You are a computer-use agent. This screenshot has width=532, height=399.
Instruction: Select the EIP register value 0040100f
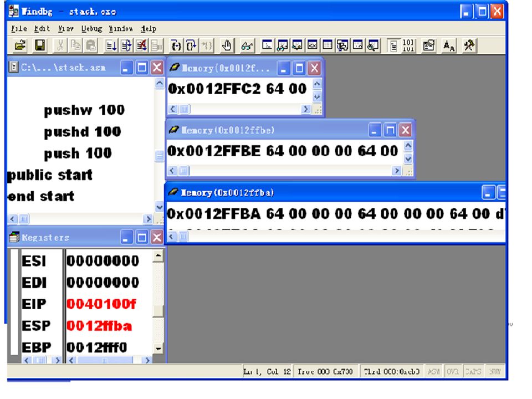[101, 304]
